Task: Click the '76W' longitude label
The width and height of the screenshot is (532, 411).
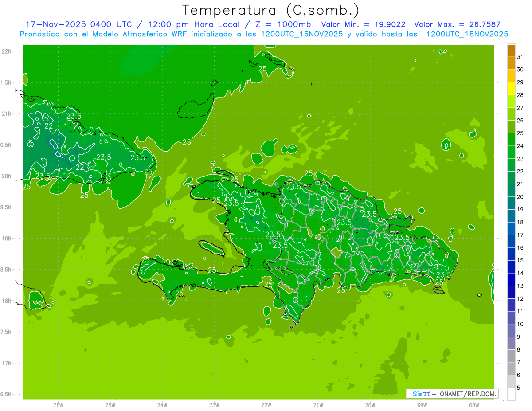Action: coord(58,405)
